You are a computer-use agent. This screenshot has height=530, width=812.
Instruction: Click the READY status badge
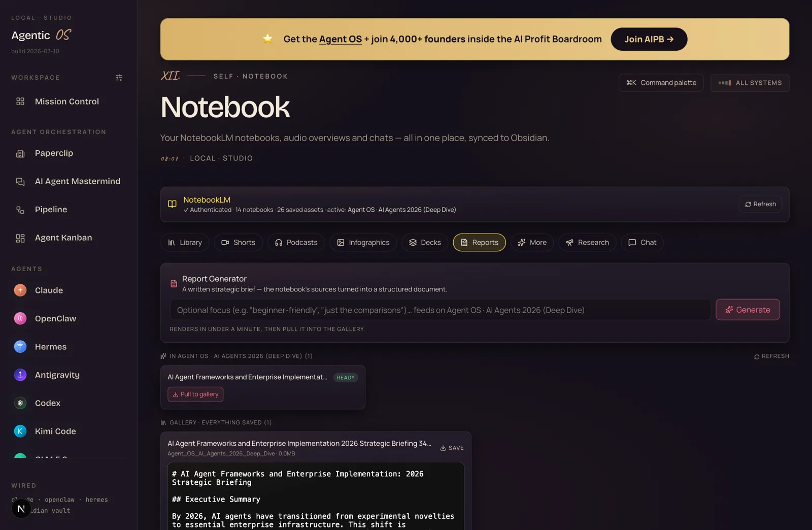346,378
